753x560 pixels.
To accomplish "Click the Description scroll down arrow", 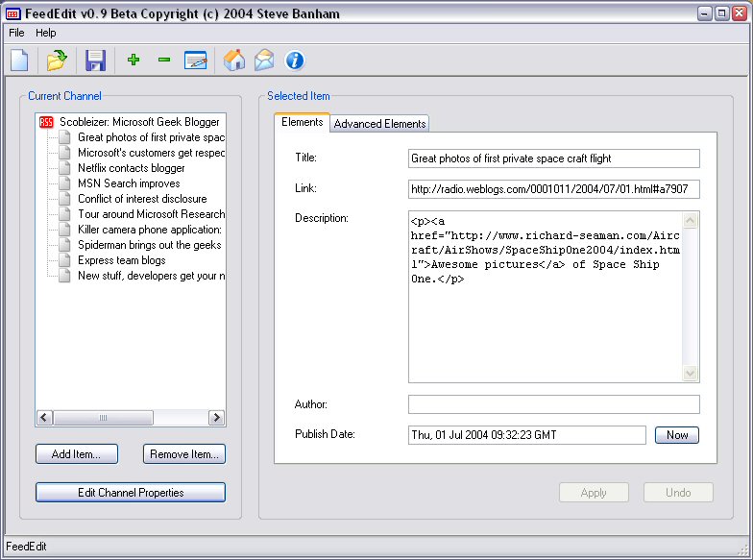I will click(690, 373).
